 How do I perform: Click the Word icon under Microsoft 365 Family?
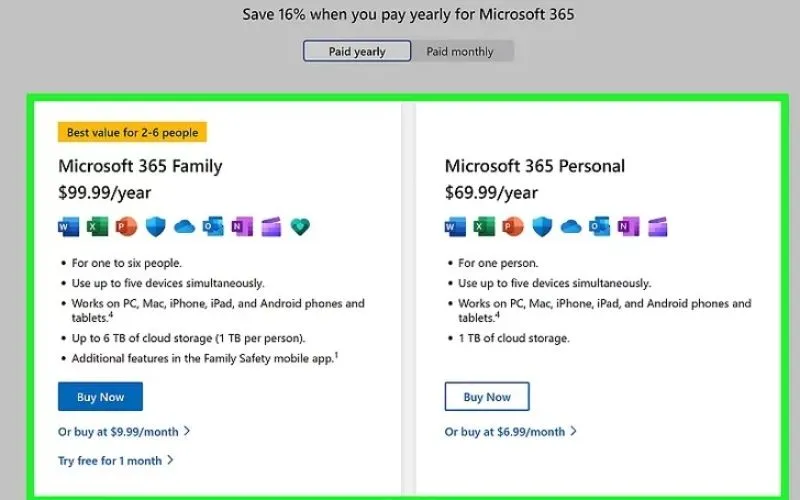tap(69, 227)
